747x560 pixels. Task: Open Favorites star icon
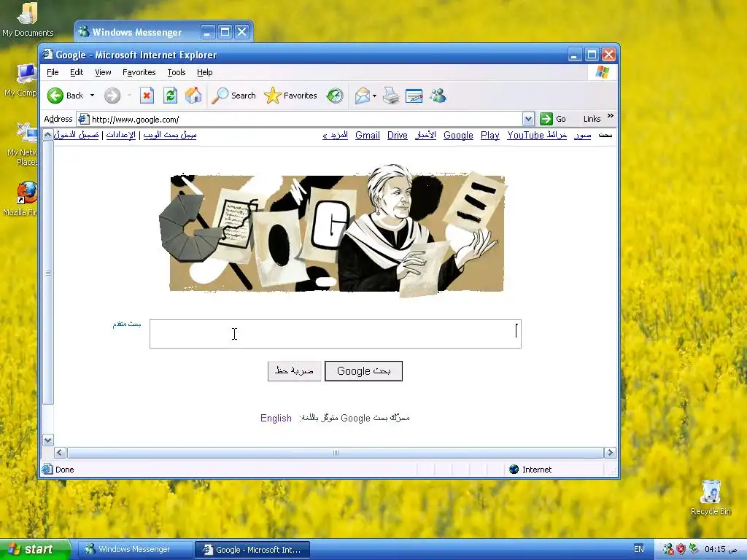pos(273,96)
